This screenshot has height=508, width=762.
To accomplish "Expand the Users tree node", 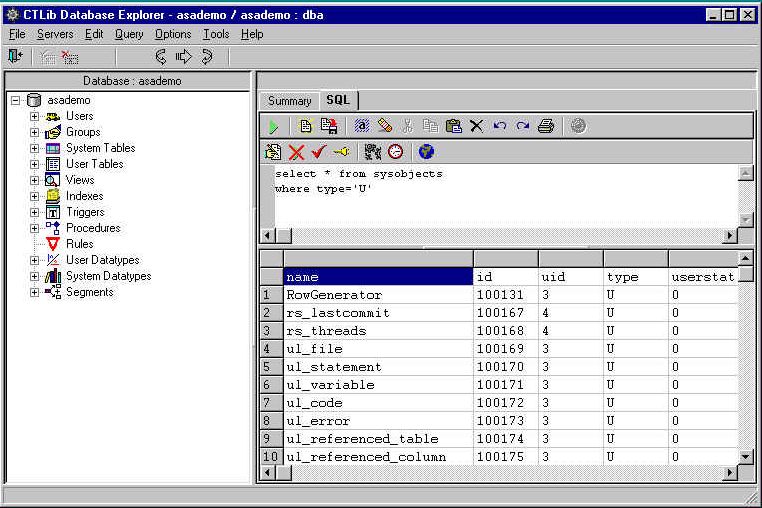I will click(x=34, y=117).
